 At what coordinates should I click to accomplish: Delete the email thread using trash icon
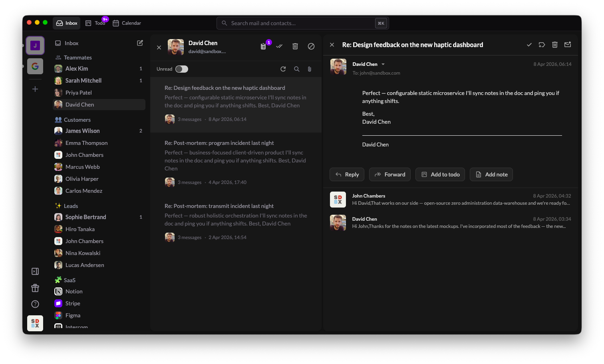point(555,45)
